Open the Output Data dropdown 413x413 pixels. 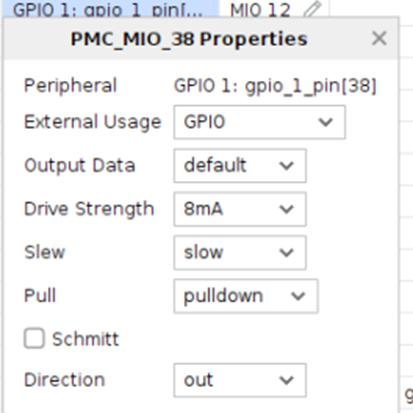tap(240, 166)
